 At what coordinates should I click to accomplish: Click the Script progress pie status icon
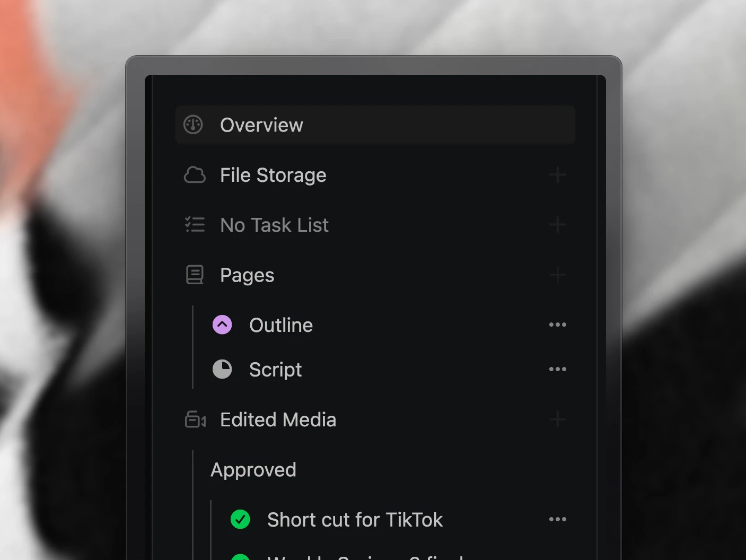tap(222, 369)
